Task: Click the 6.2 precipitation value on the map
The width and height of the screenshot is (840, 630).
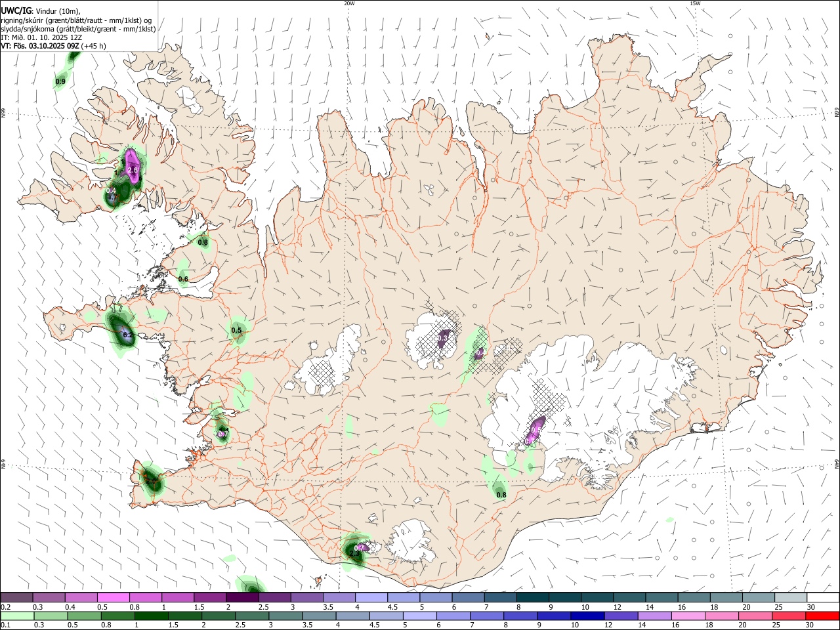Action: click(x=128, y=335)
